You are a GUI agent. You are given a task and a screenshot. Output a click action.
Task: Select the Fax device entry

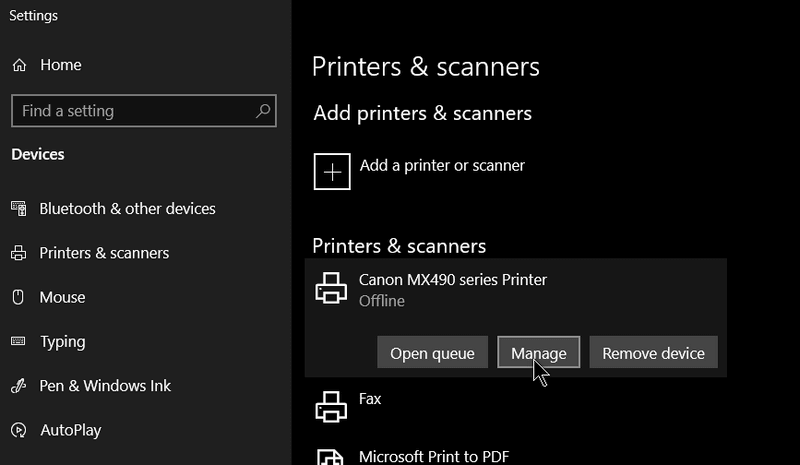[x=516, y=407]
